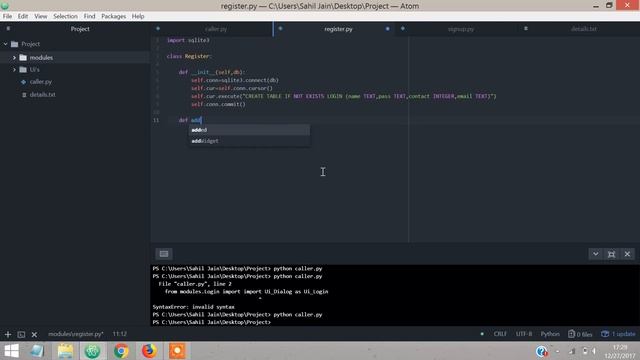640x360 pixels.
Task: Add a new terminal with plus icon
Action: coord(8,334)
